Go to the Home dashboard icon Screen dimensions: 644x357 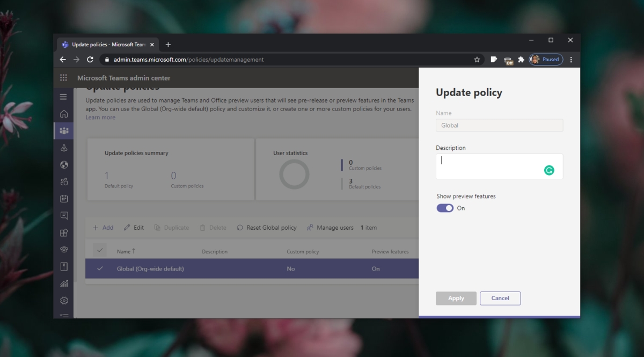coord(64,113)
